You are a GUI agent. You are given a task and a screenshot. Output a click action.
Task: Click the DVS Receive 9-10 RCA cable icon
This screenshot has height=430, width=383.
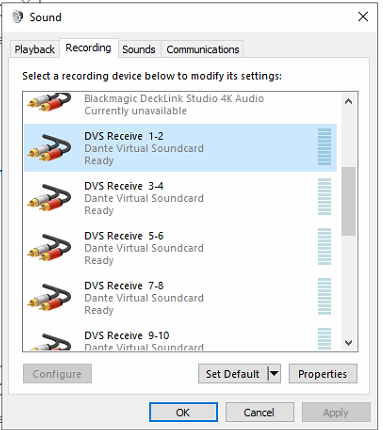[49, 341]
